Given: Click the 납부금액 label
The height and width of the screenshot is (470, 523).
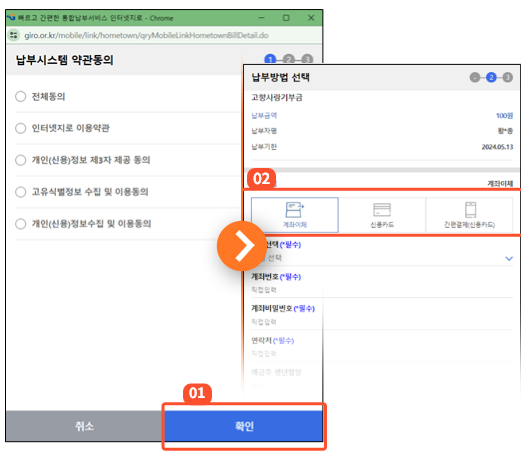Looking at the screenshot, I should (264, 115).
